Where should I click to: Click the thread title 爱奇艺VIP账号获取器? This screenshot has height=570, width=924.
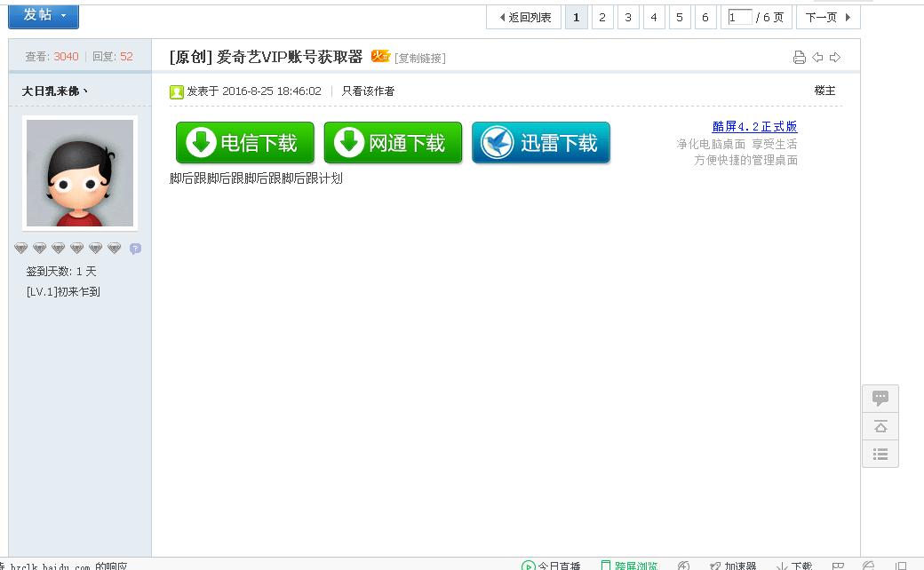pyautogui.click(x=290, y=57)
